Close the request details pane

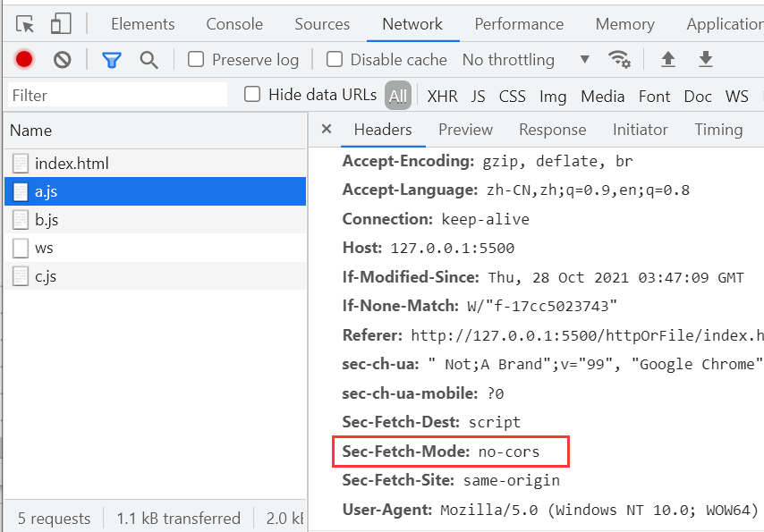(326, 130)
